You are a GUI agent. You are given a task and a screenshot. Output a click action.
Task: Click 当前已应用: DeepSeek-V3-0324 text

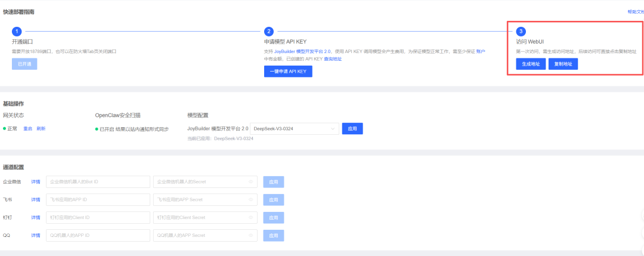pos(220,139)
